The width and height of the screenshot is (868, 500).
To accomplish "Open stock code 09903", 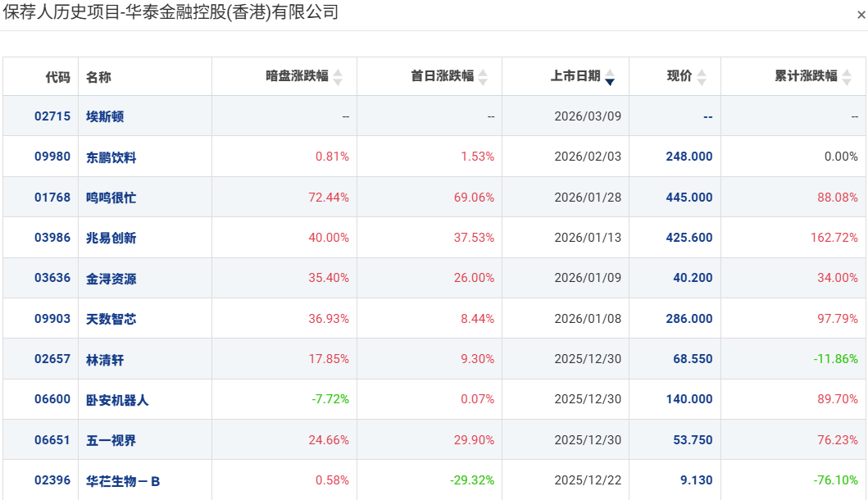I will [x=52, y=319].
